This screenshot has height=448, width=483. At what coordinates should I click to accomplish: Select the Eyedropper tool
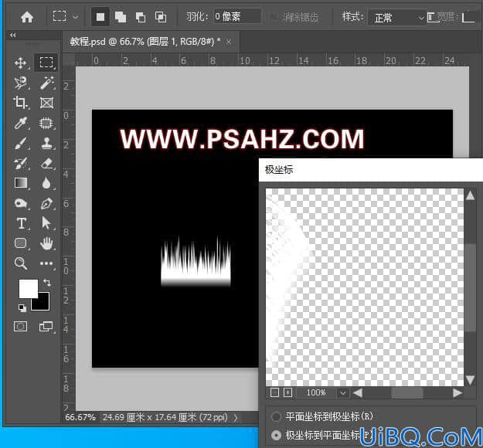point(20,123)
